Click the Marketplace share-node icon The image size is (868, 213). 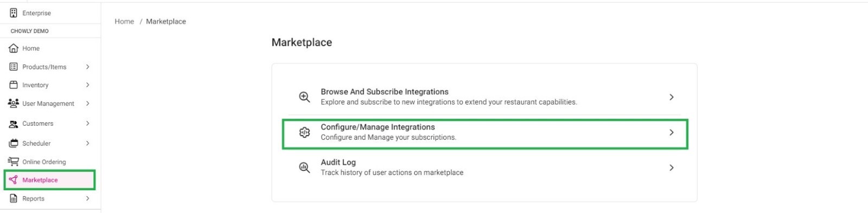(14, 180)
